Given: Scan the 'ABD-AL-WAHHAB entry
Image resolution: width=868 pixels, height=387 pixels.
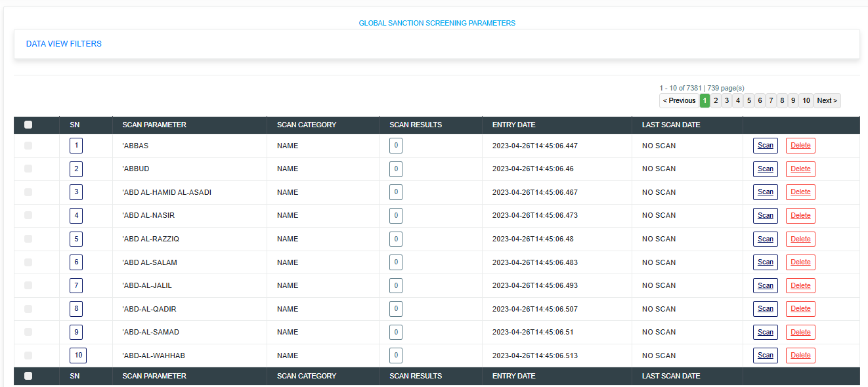Looking at the screenshot, I should 765,355.
